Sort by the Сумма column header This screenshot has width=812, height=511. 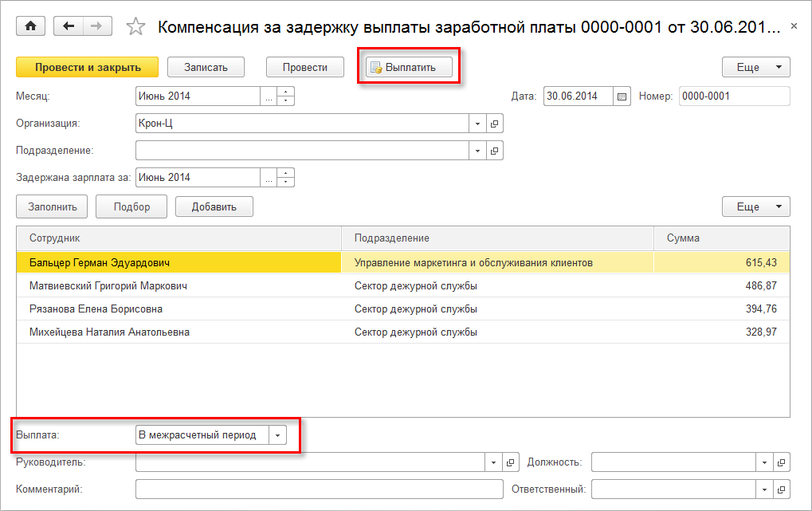point(721,238)
